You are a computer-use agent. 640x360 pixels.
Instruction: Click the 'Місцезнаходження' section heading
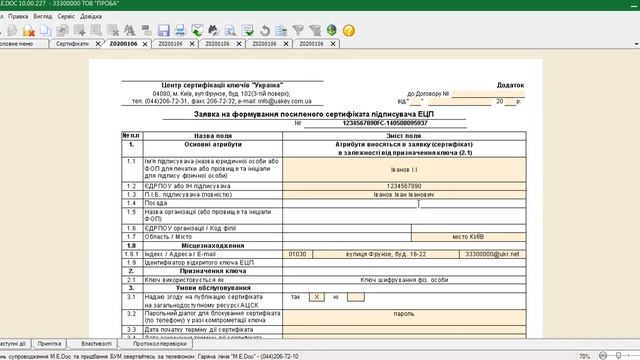[213, 246]
